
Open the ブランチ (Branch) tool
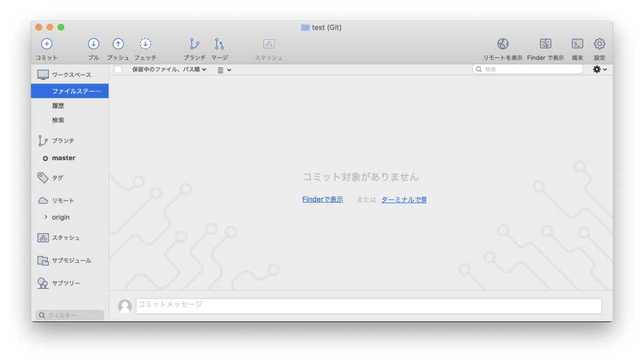(x=194, y=44)
